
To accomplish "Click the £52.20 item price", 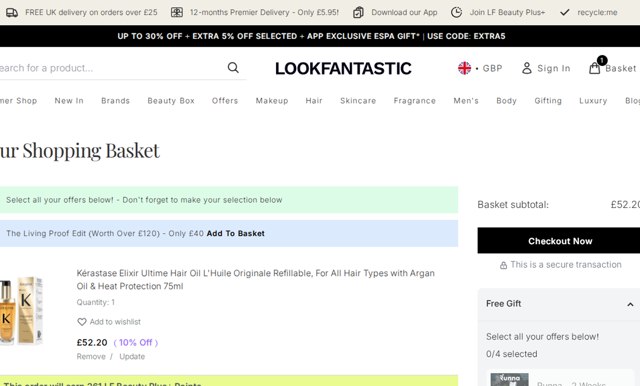I will 92,343.
